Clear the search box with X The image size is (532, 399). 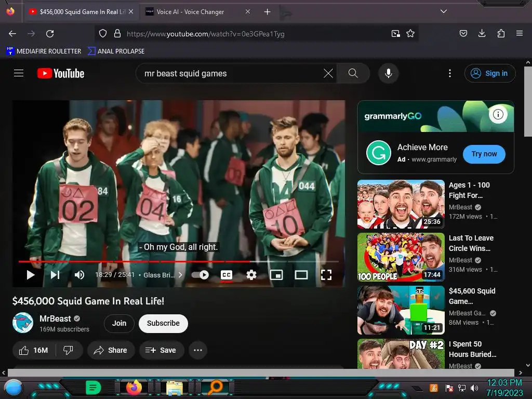click(x=328, y=73)
